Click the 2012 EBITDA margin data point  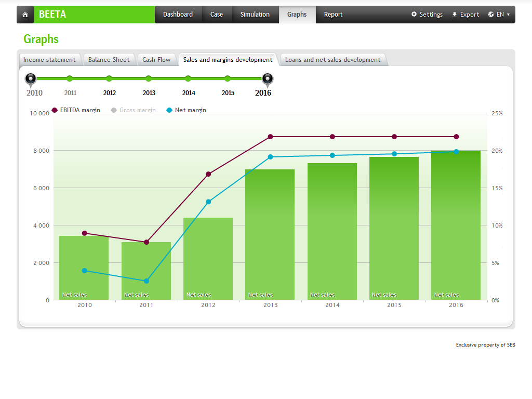[208, 174]
